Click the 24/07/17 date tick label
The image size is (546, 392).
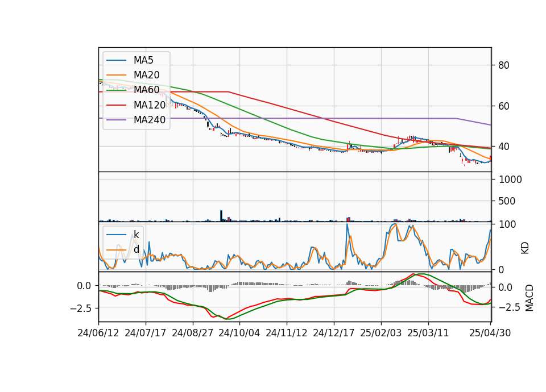pyautogui.click(x=145, y=333)
